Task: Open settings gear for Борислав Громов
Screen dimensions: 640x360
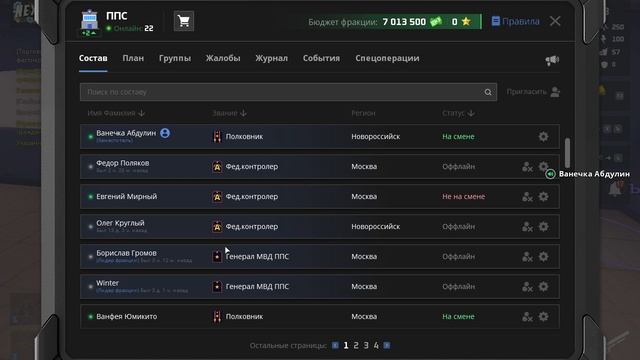Action: point(543,256)
